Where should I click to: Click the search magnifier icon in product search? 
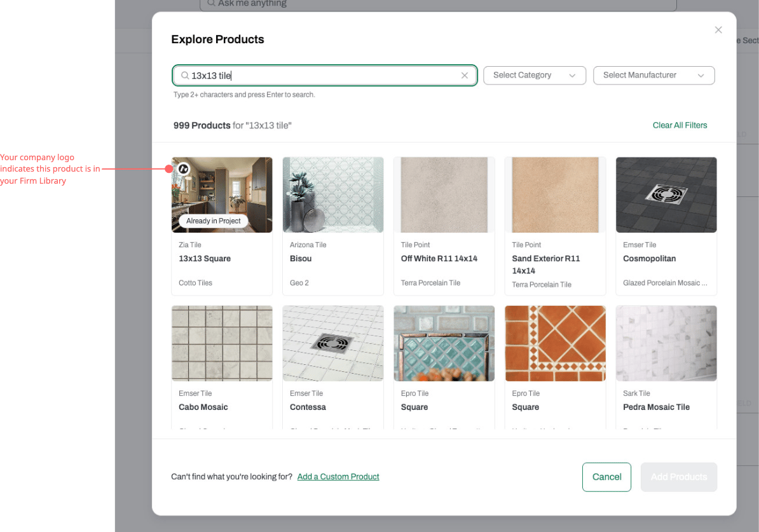click(x=185, y=76)
